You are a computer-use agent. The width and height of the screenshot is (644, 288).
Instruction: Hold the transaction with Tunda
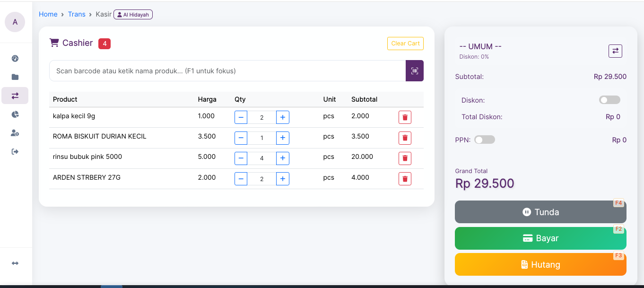tap(540, 212)
